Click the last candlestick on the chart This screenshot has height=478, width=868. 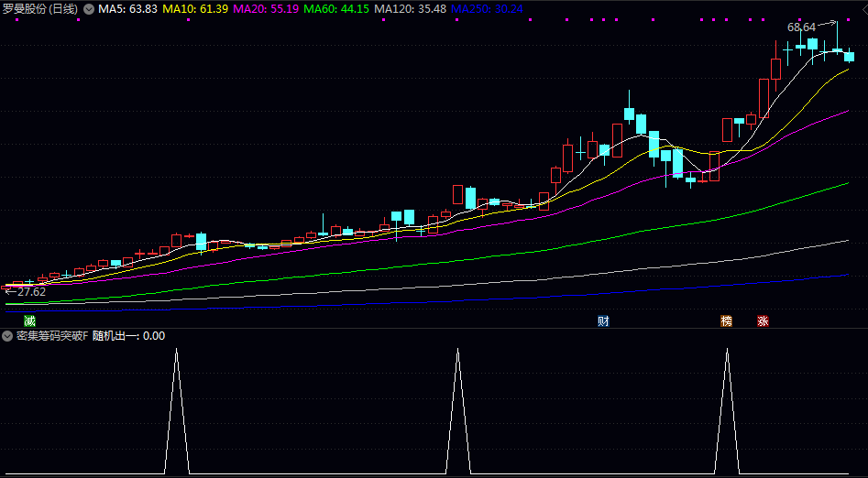tap(849, 56)
